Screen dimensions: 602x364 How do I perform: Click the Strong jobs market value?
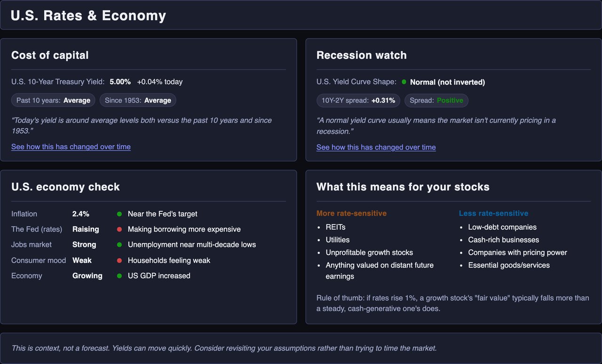(84, 245)
